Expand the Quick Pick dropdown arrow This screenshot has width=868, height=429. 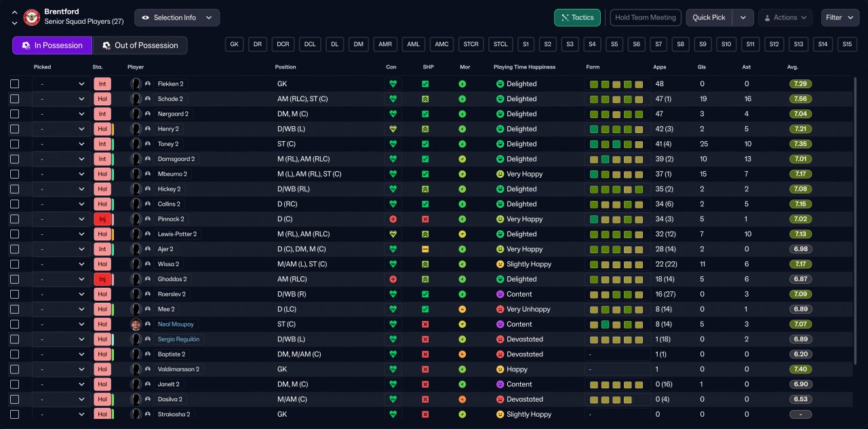tap(743, 18)
